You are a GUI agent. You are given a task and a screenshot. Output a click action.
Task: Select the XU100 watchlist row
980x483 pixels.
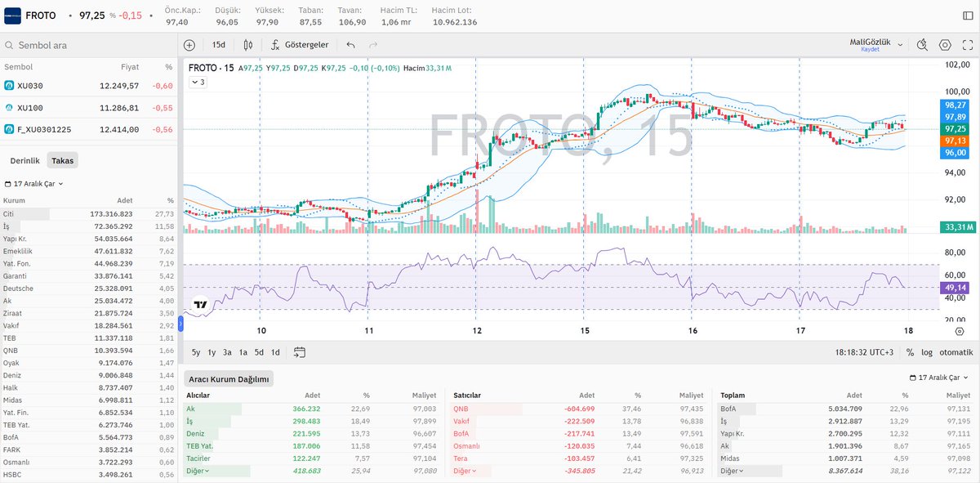click(x=89, y=107)
